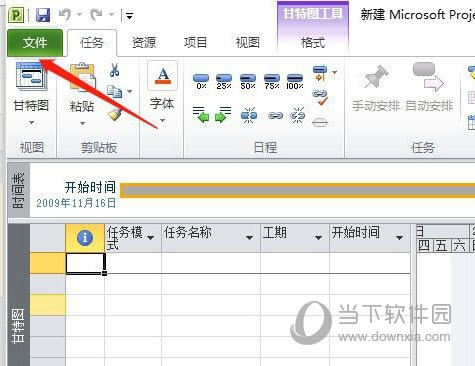Image resolution: width=475 pixels, height=366 pixels.
Task: Switch to the 资源 ribbon tab
Action: coord(144,43)
